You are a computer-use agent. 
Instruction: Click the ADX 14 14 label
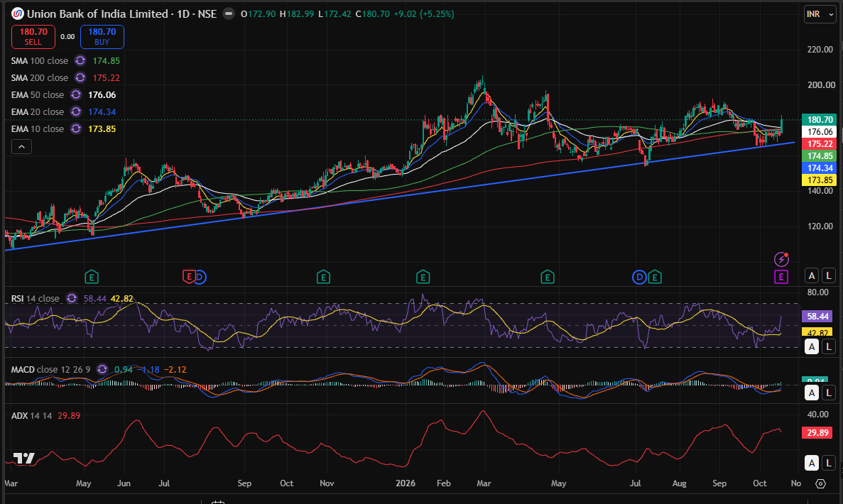click(32, 415)
